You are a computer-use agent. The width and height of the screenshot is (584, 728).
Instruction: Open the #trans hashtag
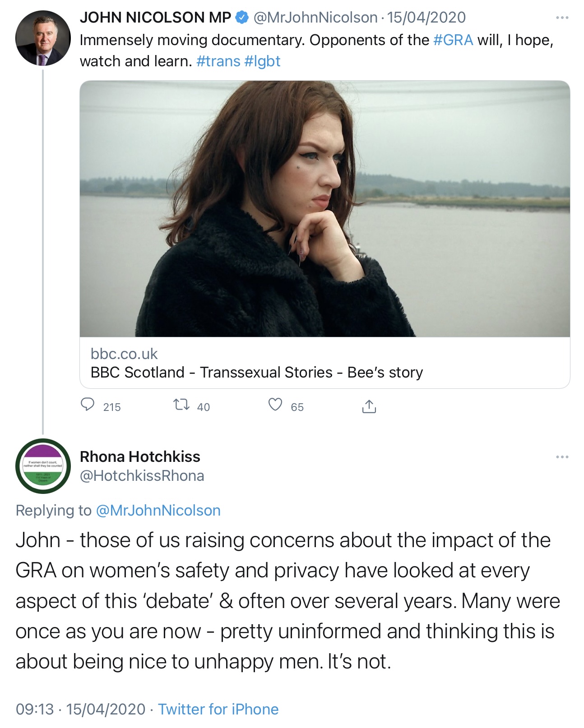pos(218,61)
